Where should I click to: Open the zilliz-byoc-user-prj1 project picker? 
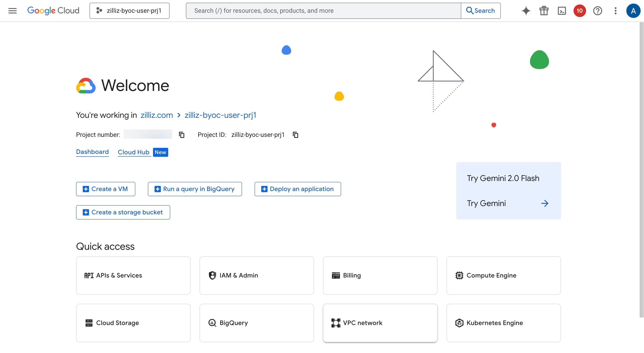click(130, 11)
